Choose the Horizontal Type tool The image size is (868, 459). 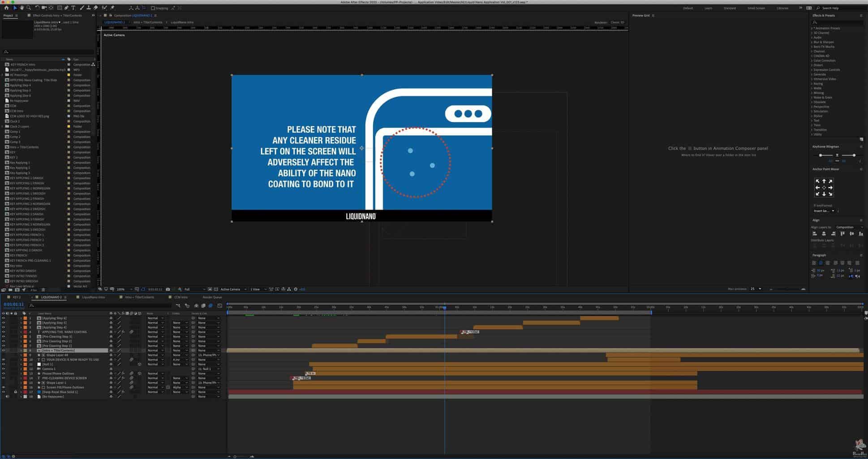pos(73,8)
